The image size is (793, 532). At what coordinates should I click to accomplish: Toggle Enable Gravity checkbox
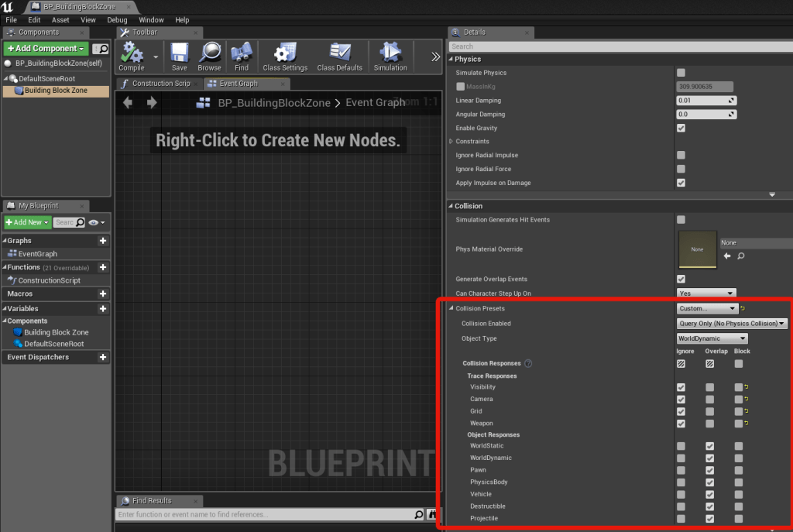681,128
